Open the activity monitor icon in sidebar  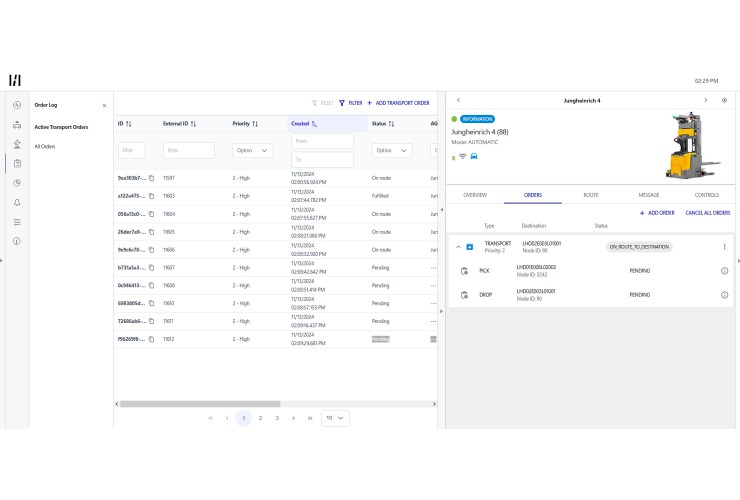(17, 105)
